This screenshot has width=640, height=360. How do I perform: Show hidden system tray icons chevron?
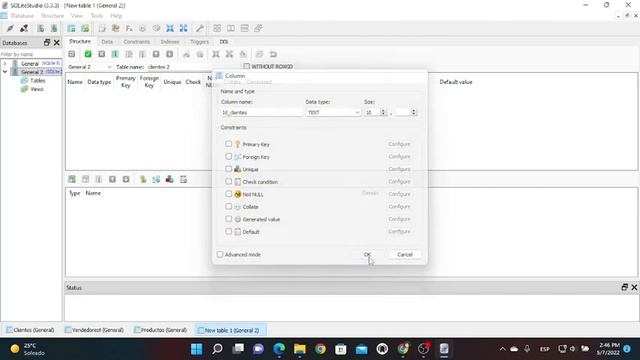[502, 349]
